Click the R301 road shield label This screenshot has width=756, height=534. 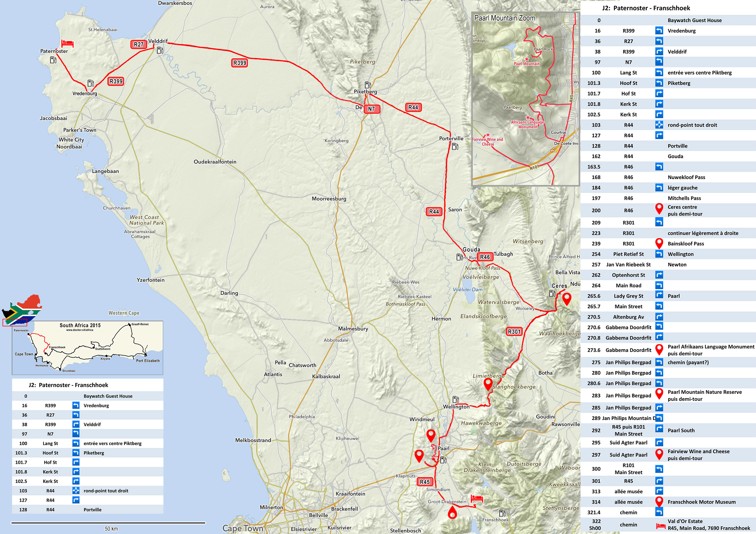514,332
